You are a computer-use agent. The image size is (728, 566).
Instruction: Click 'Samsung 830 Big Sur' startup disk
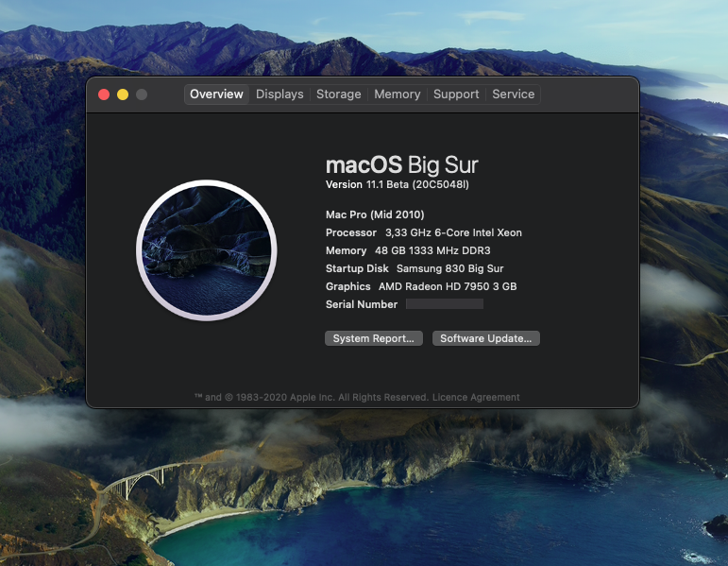449,268
